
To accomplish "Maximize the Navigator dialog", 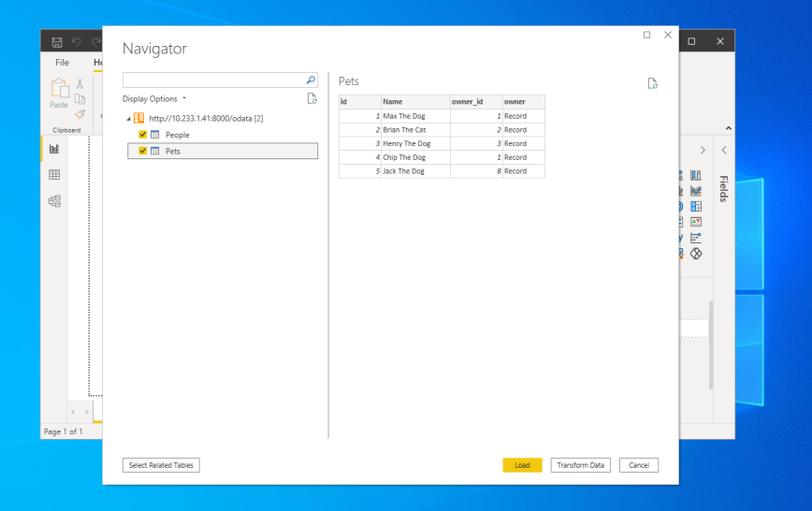I will 646,35.
